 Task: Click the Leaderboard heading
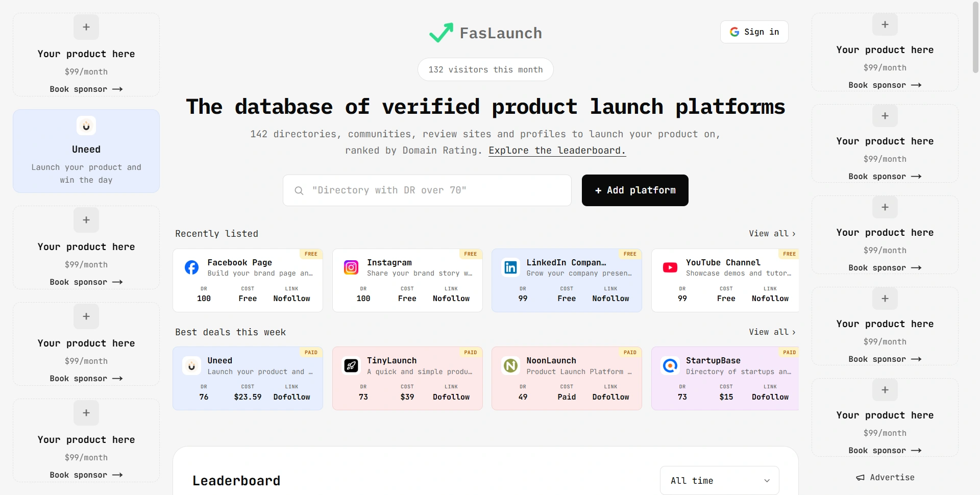pos(236,481)
